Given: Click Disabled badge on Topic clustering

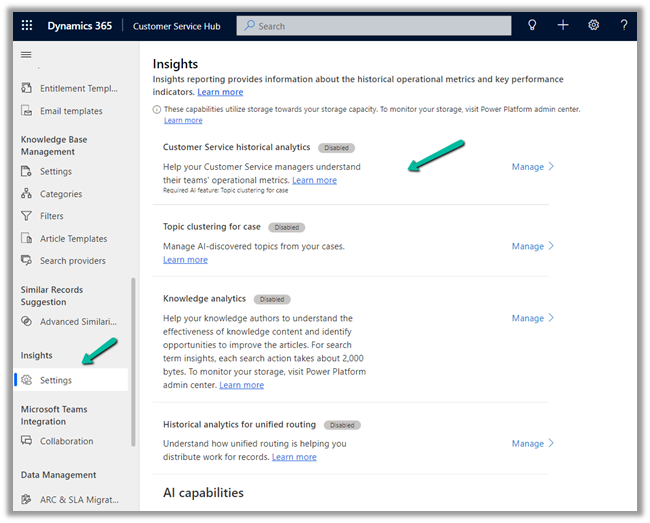Looking at the screenshot, I should coord(287,227).
